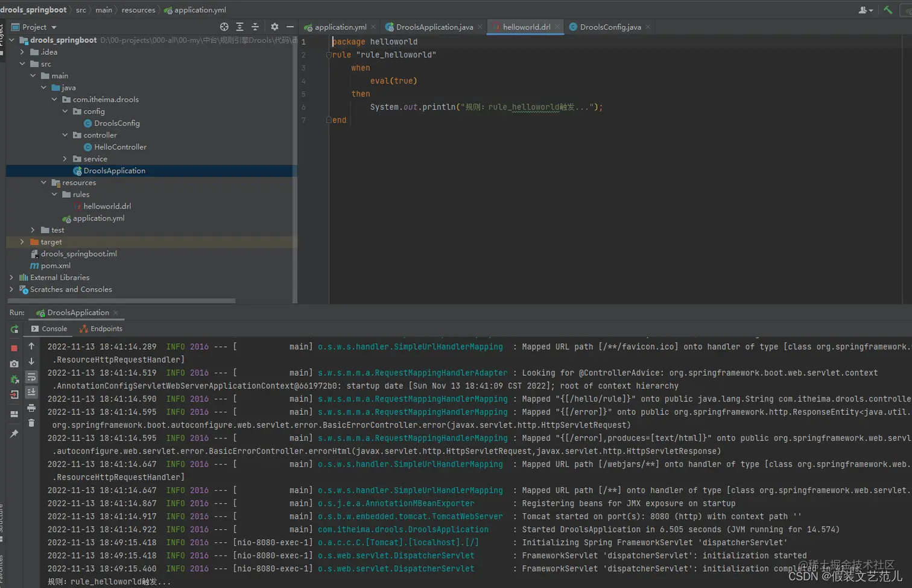Pin the Run tab

point(14,434)
